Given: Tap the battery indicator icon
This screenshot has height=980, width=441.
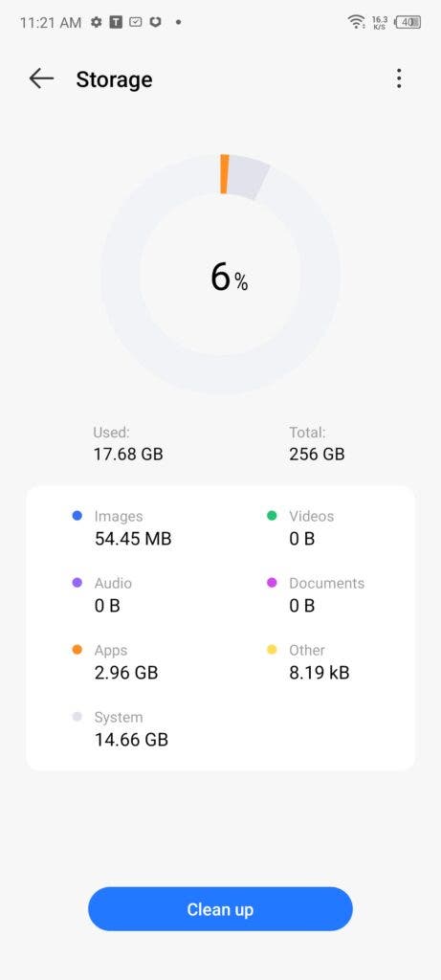Looking at the screenshot, I should 408,23.
